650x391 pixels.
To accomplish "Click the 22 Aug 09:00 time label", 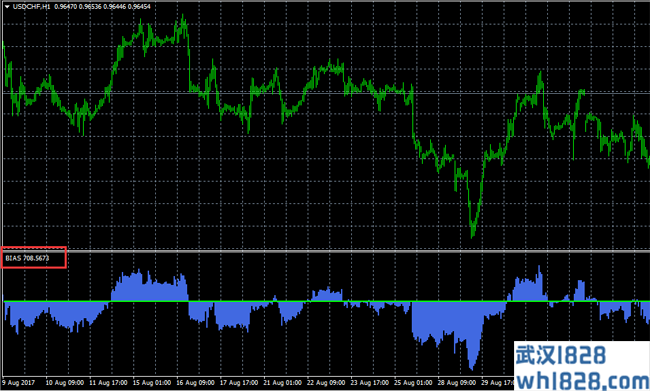I will (326, 382).
